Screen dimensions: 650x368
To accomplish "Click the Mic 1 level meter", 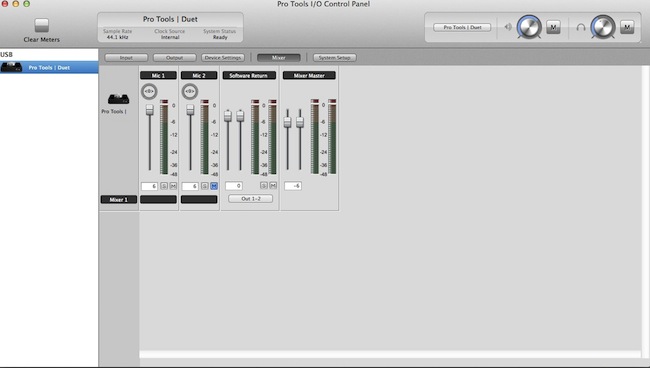I will [164, 137].
